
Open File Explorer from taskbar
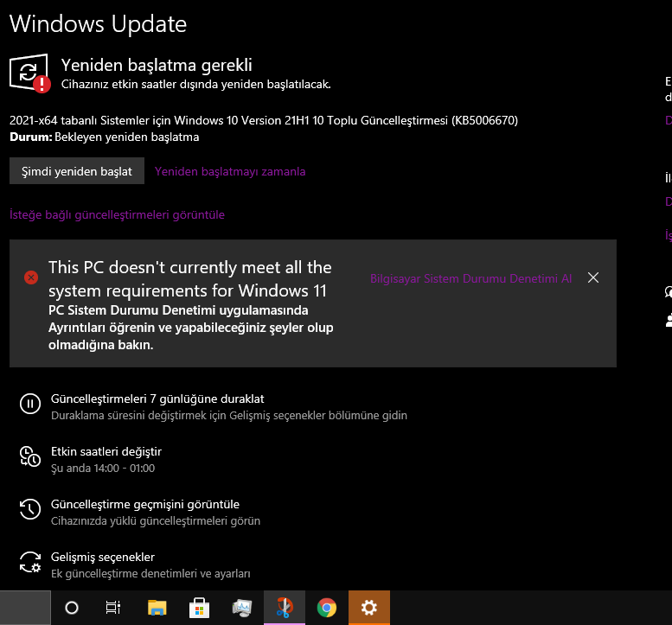[x=157, y=608]
